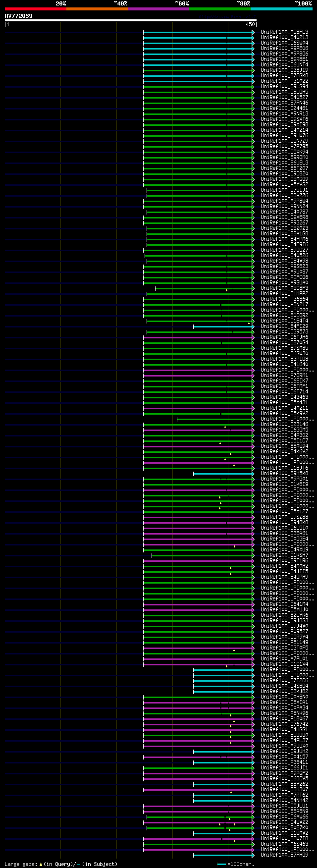317x868 pixels.
Task: Select the UniRef100_Q948K8 label
Action: coord(284,523)
